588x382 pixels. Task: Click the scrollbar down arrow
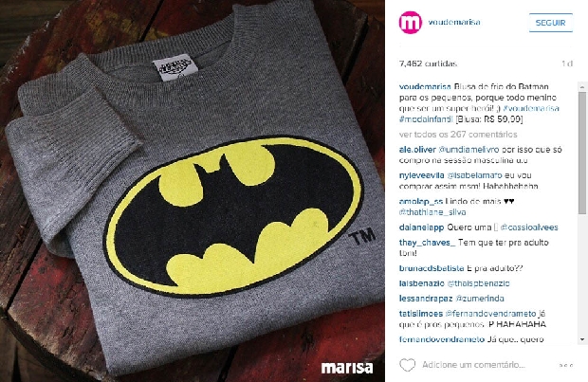coord(582,339)
